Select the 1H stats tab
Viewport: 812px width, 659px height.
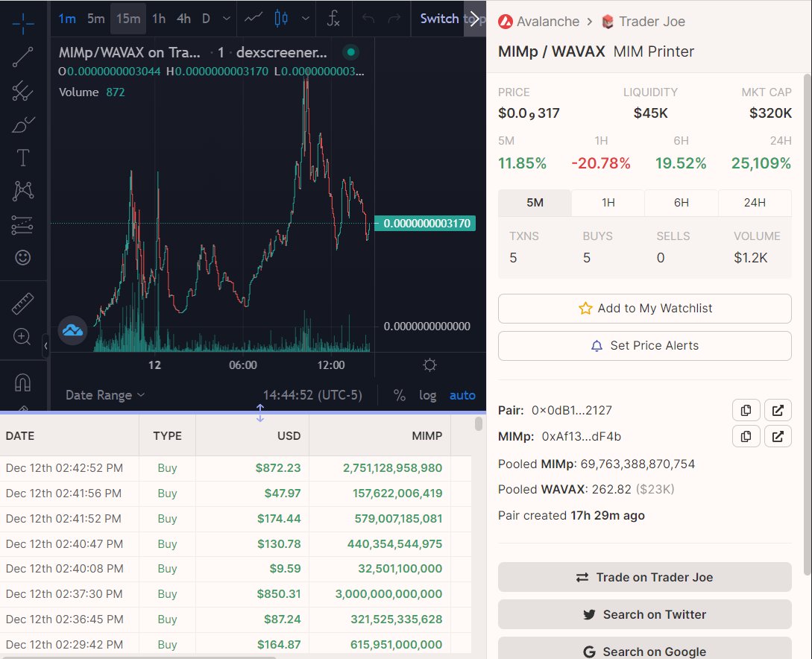click(608, 203)
